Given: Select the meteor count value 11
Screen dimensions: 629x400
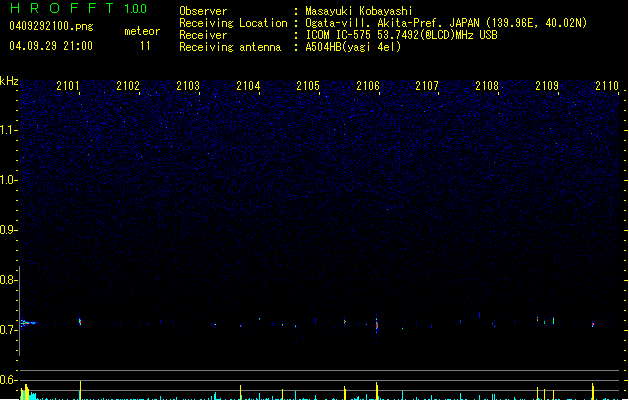Looking at the screenshot, I should [x=145, y=46].
